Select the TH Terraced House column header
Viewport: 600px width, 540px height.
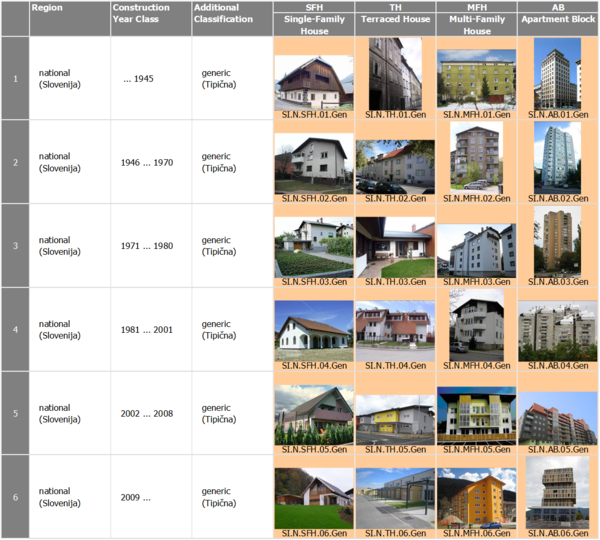(395, 19)
